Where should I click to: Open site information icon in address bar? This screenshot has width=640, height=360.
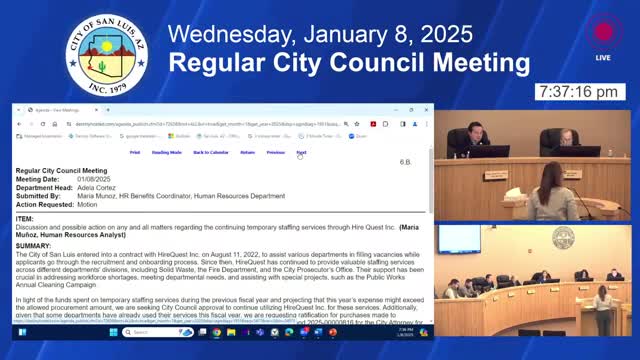click(x=69, y=124)
